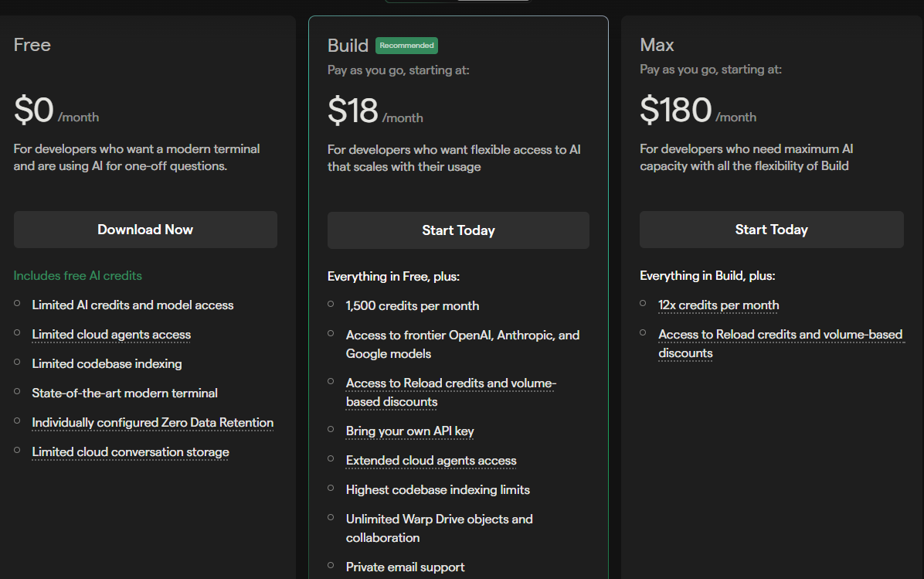Open the "Limited cloud agents access" link
Screen dimensions: 924x579
coord(110,334)
